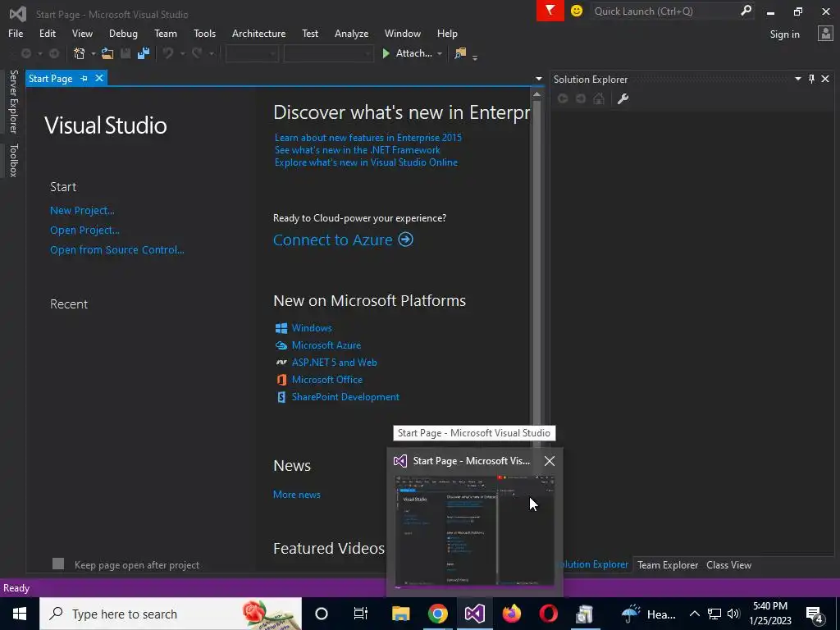This screenshot has height=630, width=840.
Task: Open the Attach button dropdown arrow
Action: tap(440, 53)
